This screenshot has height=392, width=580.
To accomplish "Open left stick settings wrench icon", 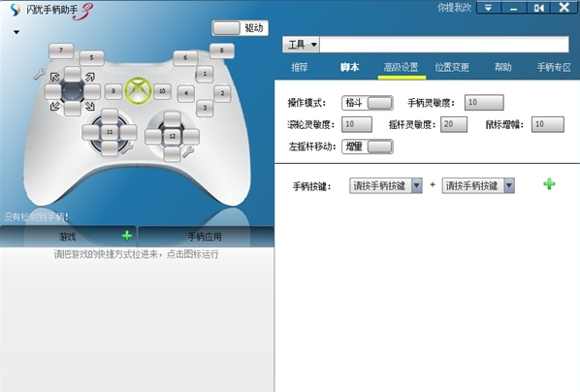I will 127,148.
